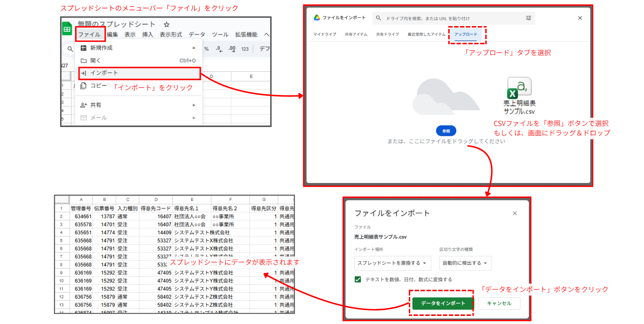Open the 編集 menu
644x324 pixels.
113,35
